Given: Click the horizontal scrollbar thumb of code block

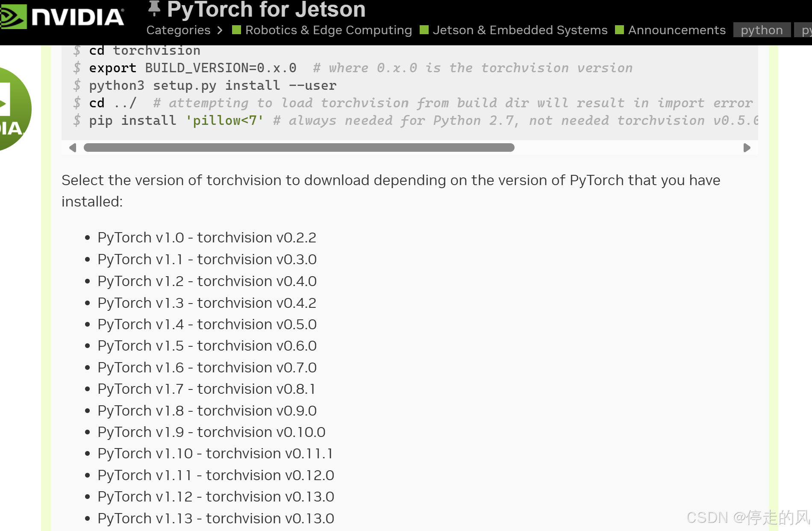Looking at the screenshot, I should [x=299, y=147].
